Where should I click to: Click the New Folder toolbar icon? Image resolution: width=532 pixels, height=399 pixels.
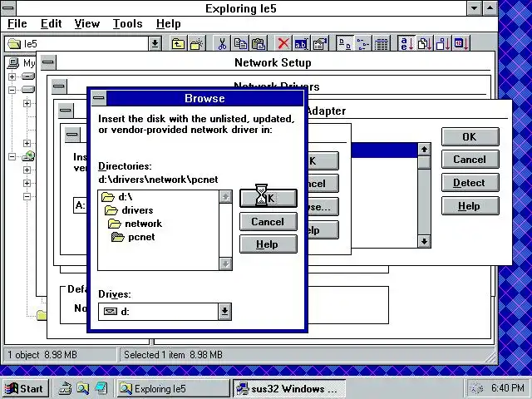tap(197, 44)
